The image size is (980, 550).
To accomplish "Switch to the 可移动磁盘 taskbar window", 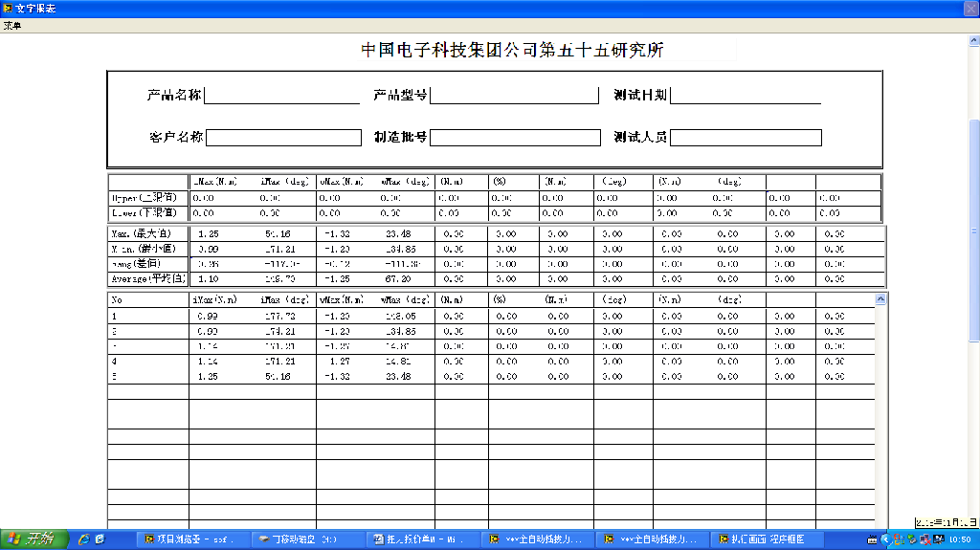I will [x=307, y=539].
